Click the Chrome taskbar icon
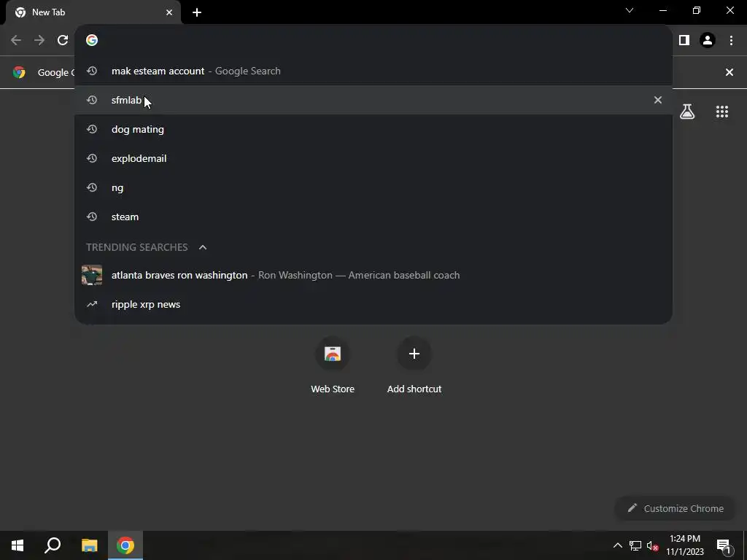Screen dimensions: 747x560 pyautogui.click(x=125, y=545)
